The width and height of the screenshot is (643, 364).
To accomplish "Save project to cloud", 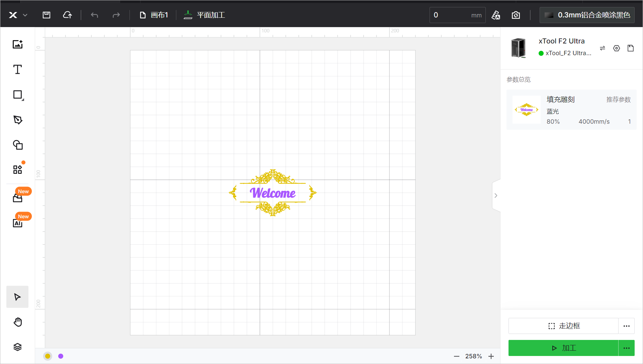I will pyautogui.click(x=67, y=15).
